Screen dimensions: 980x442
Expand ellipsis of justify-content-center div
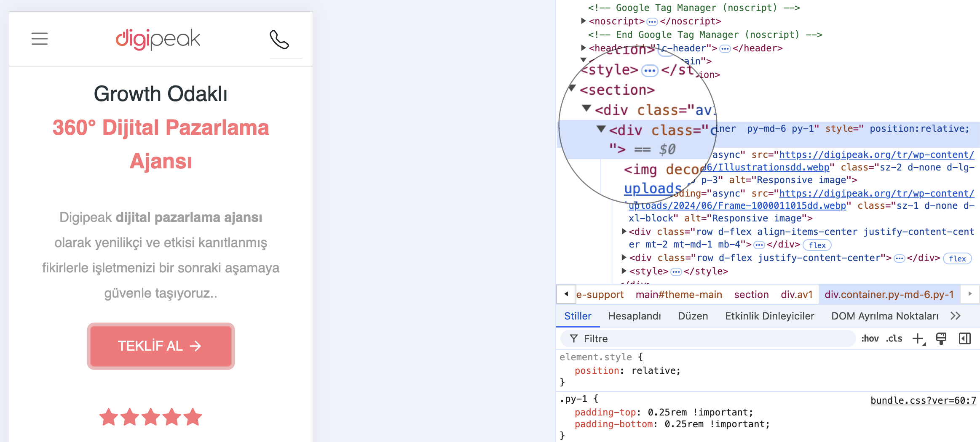click(x=899, y=258)
